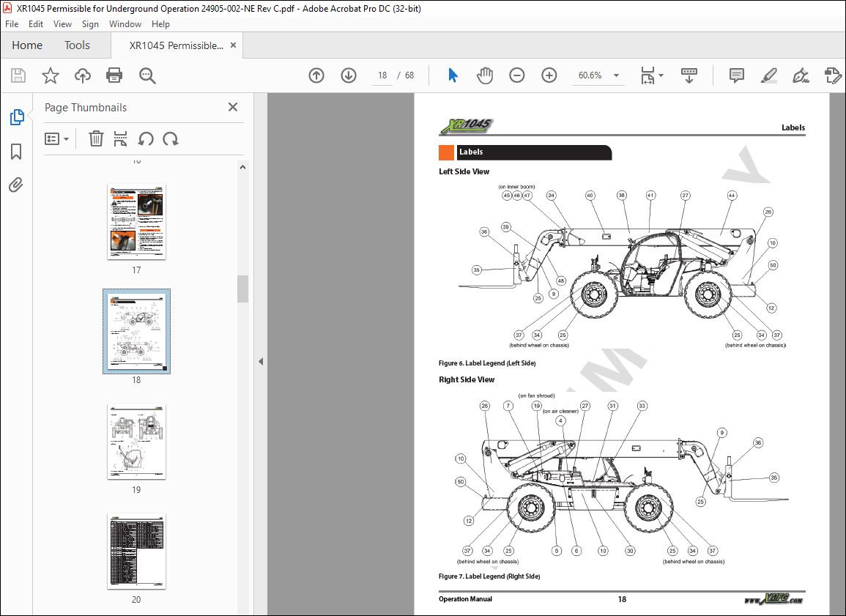
Task: Click the 60.6% zoom value field
Action: 590,75
